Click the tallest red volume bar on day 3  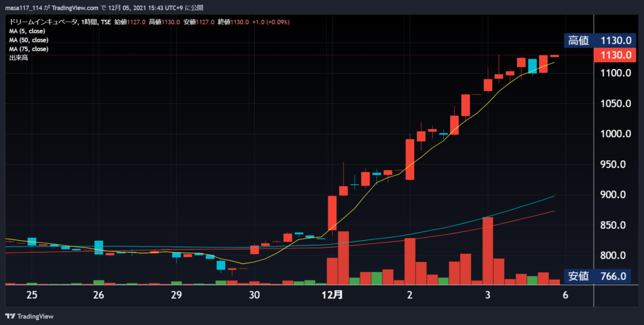(488, 251)
